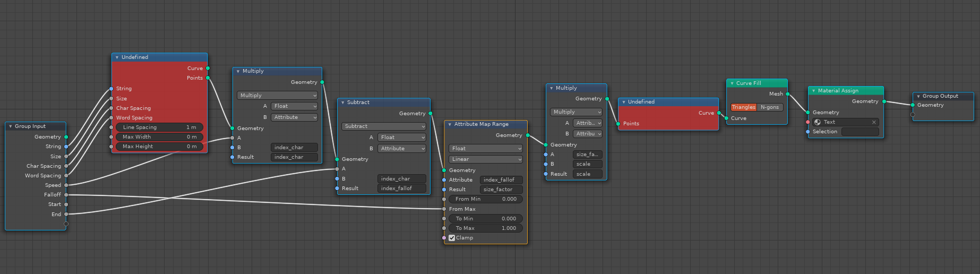Select the Attribute Map Range node header
The image size is (980, 274).
coord(486,124)
